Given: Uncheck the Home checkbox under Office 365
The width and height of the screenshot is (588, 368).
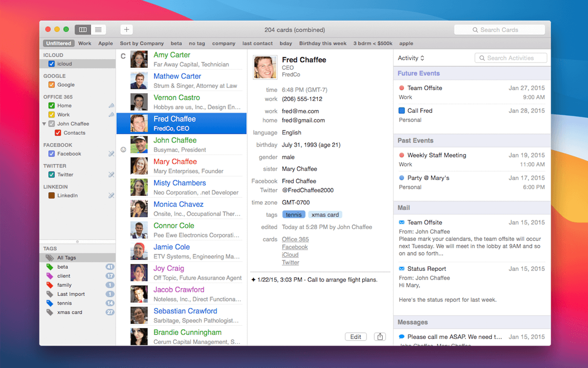Looking at the screenshot, I should (52, 105).
